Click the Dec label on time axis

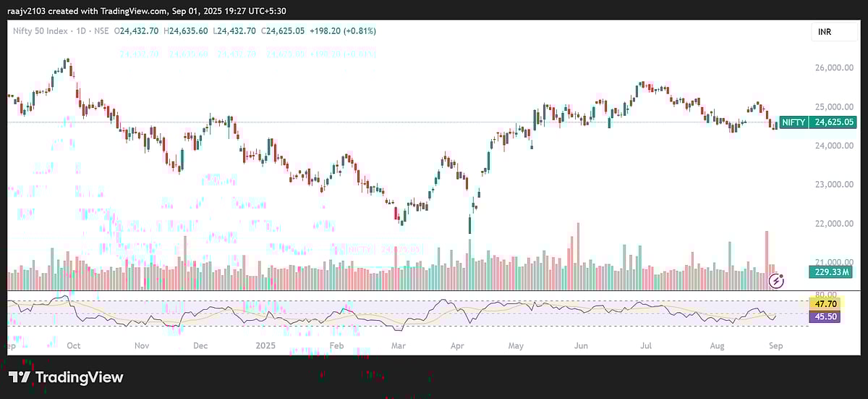[x=200, y=346]
